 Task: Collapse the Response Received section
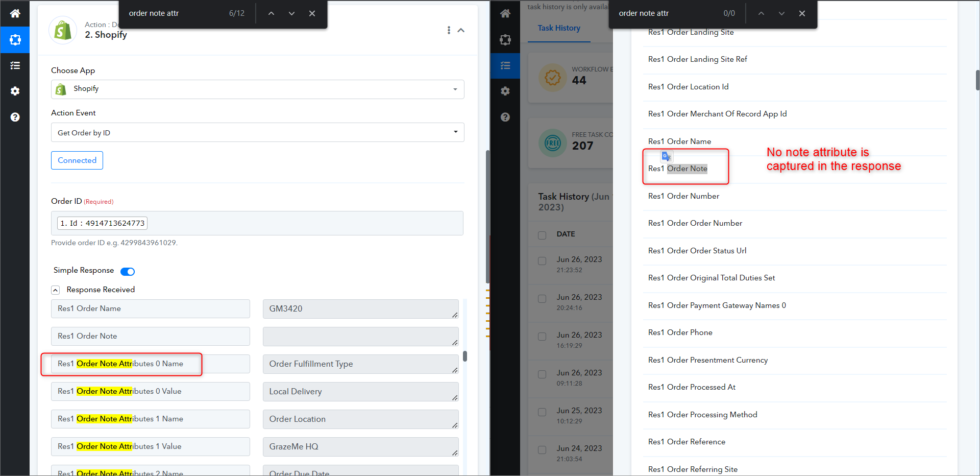click(55, 290)
